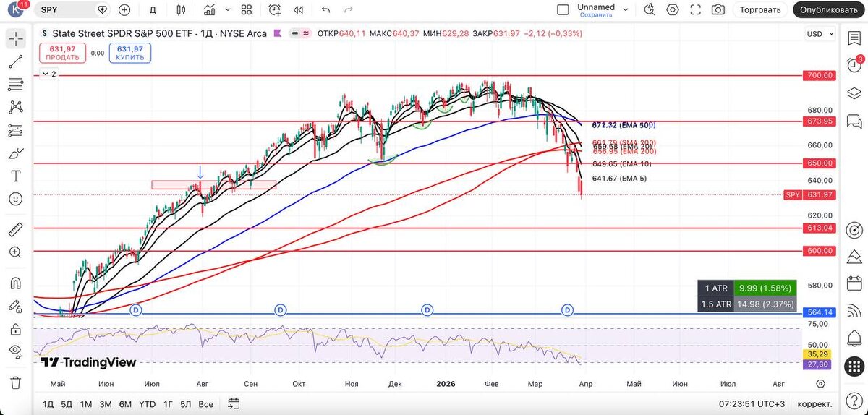Open the forecasting and measurement tools
Image resolution: width=868 pixels, height=415 pixels.
(x=15, y=131)
